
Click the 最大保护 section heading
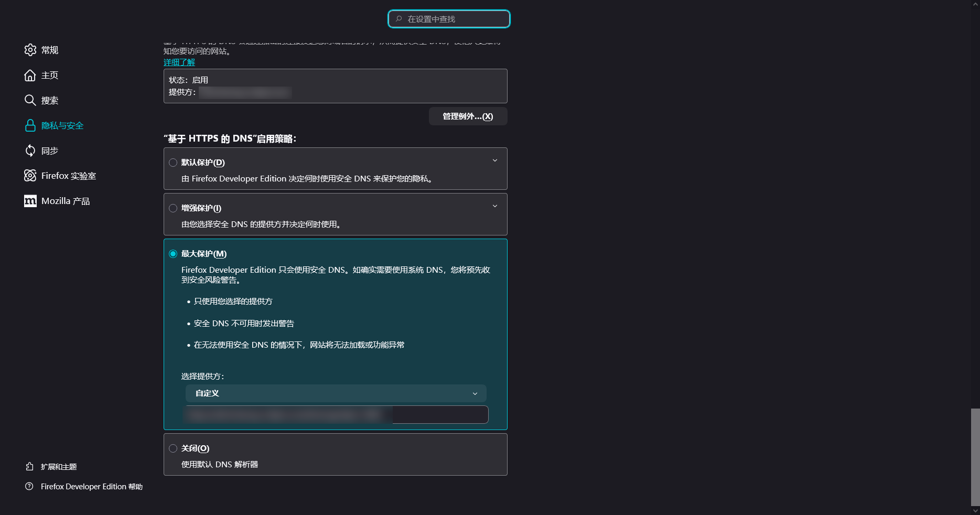pos(203,254)
